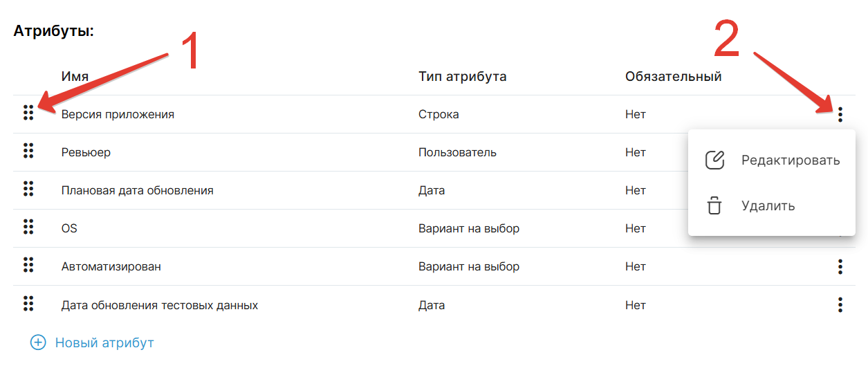
Task: Open three-dot menu for Версия приложения
Action: [x=840, y=114]
